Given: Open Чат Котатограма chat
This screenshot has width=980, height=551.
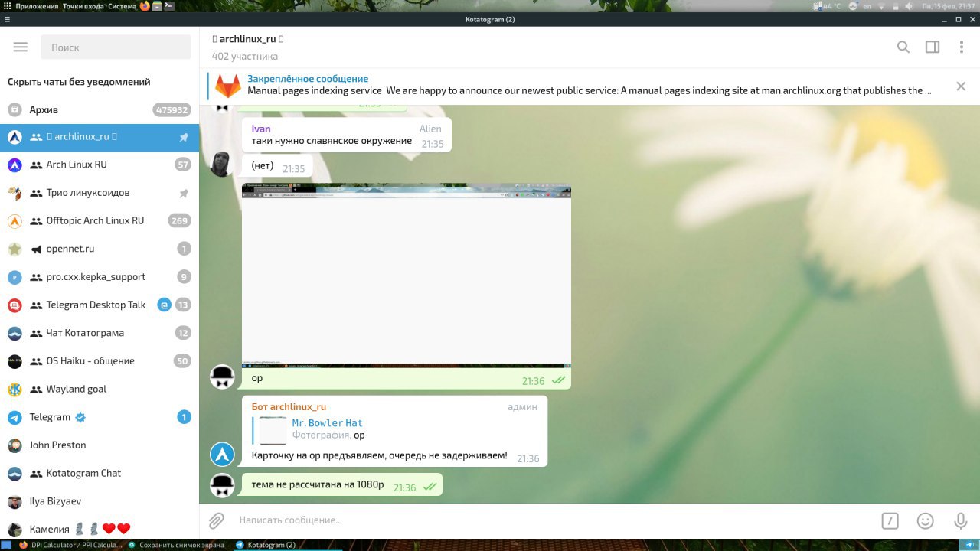Looking at the screenshot, I should 100,333.
